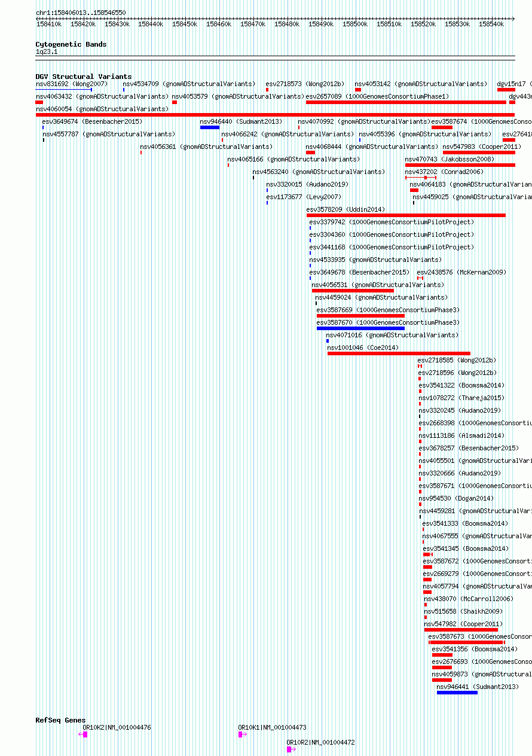Viewport: 532px width, 756px height.
Task: Open the esv1173677 (Levy2007) label
Action: pyautogui.click(x=304, y=197)
